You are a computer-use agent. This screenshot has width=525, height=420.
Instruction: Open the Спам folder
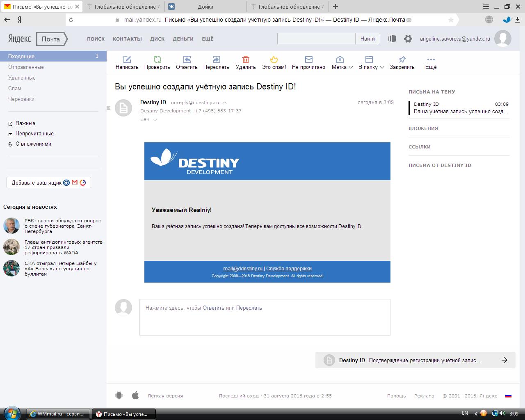(x=15, y=88)
